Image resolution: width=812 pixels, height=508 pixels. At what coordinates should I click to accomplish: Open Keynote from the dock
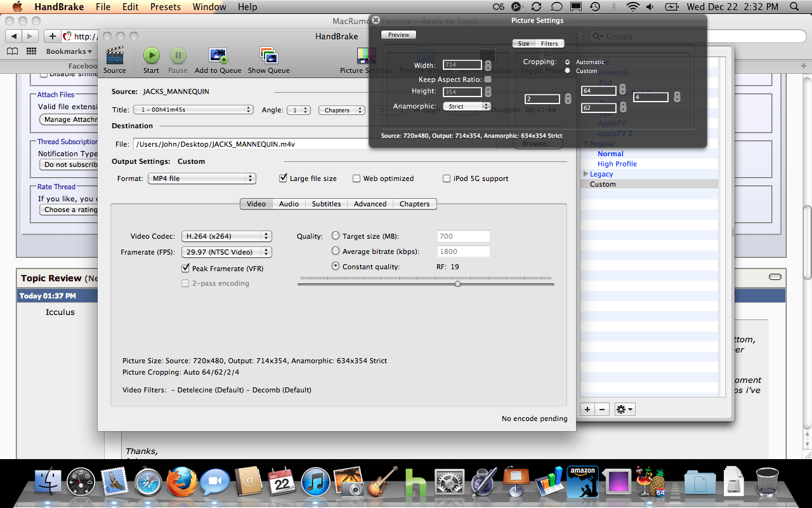[516, 482]
